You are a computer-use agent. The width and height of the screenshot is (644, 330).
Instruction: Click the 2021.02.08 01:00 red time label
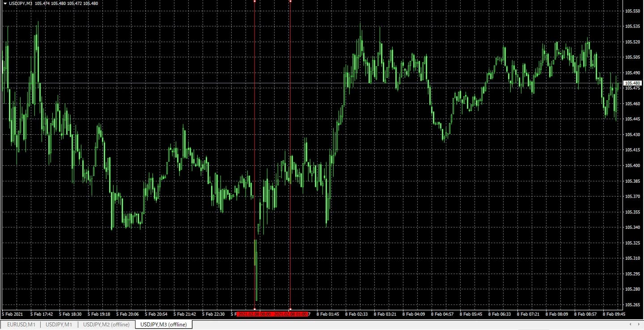pyautogui.click(x=291, y=314)
